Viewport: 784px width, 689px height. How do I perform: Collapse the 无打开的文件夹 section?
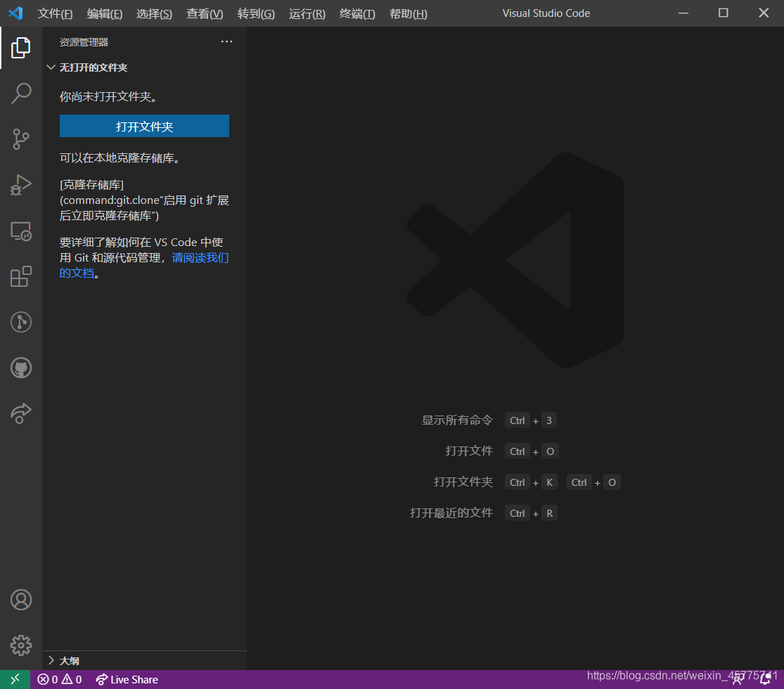pos(94,67)
